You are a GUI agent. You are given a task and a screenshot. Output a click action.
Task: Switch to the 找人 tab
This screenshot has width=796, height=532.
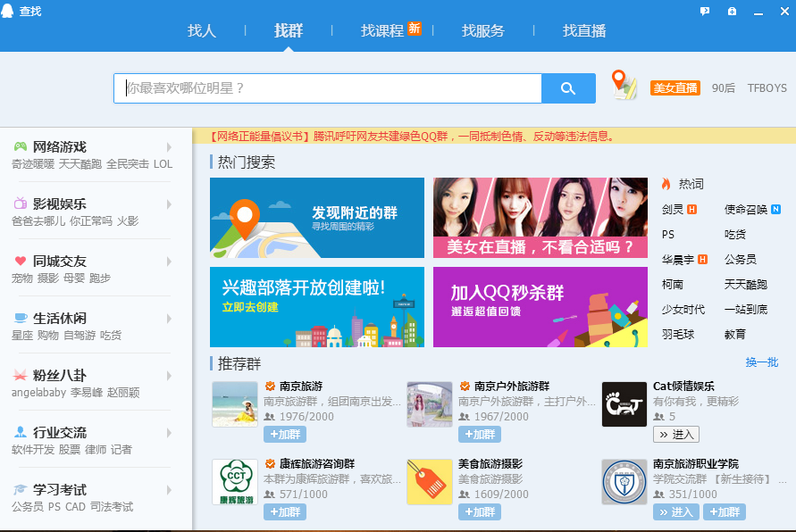click(x=202, y=29)
